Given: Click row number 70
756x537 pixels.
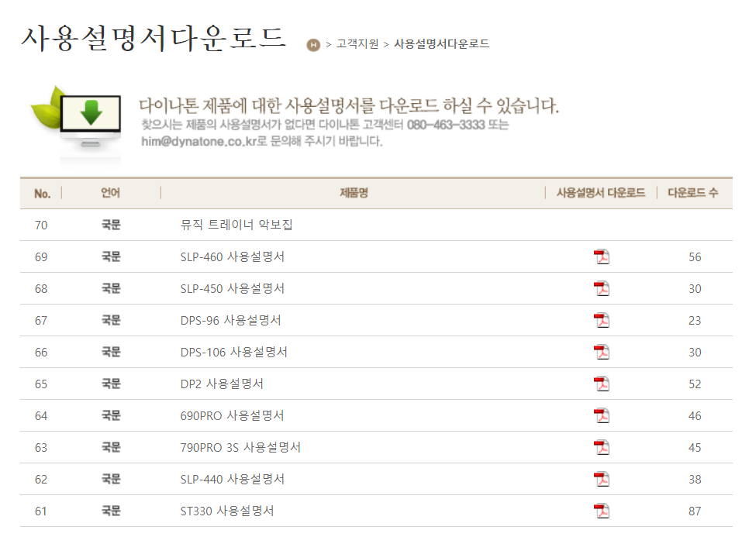Looking at the screenshot, I should click(41, 225).
